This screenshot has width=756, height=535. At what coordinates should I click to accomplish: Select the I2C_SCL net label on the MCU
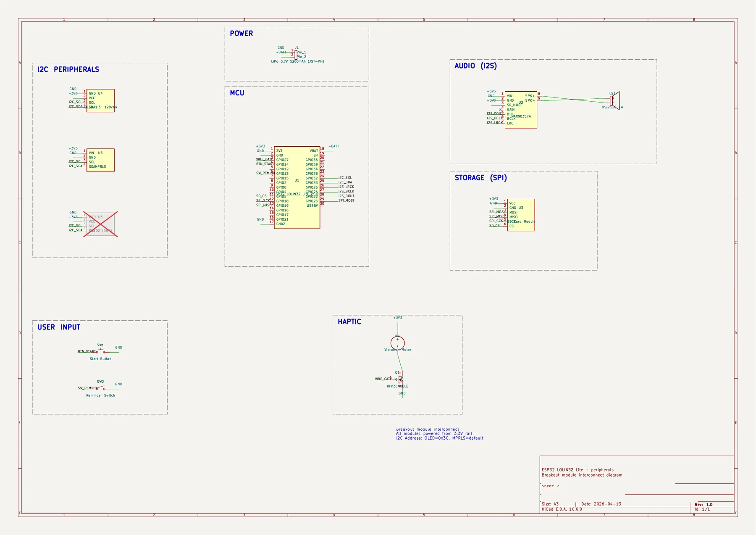tap(345, 178)
